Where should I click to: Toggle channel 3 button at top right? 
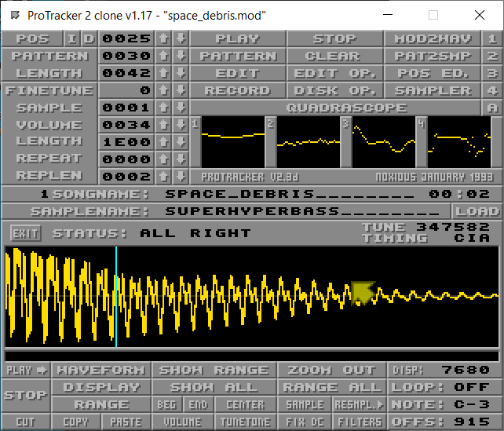click(491, 73)
